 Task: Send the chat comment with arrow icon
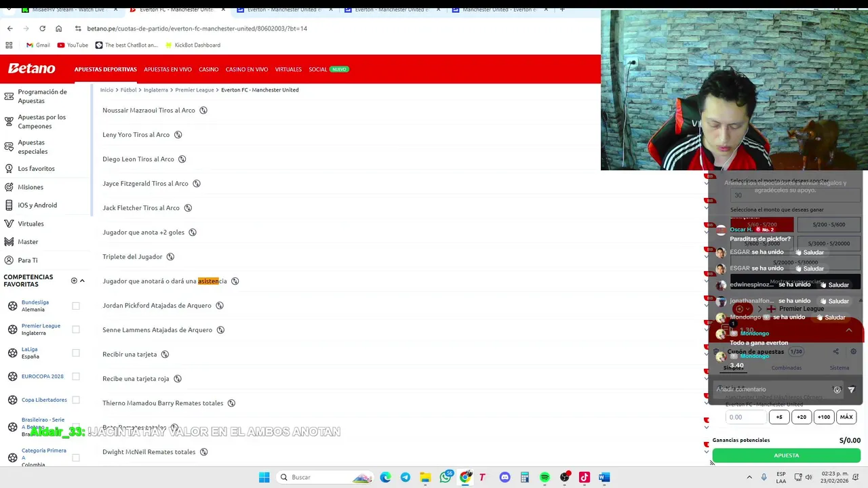tap(852, 390)
